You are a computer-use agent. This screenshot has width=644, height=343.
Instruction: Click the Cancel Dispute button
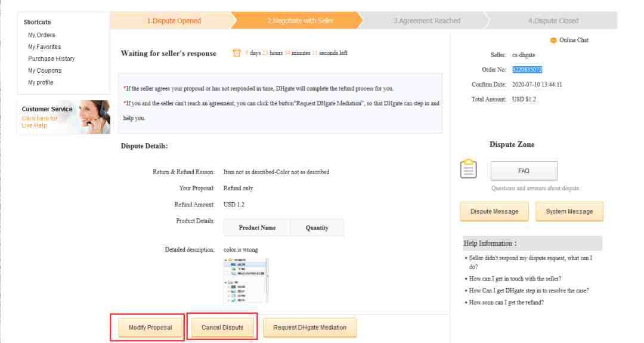pos(222,327)
